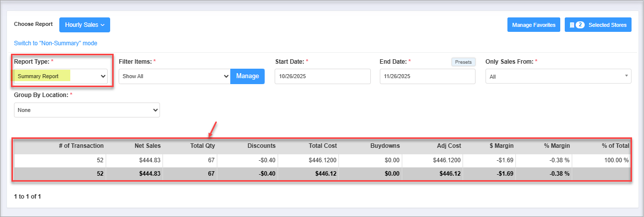Expand the Report Type dropdown
The height and width of the screenshot is (217, 644).
point(61,76)
